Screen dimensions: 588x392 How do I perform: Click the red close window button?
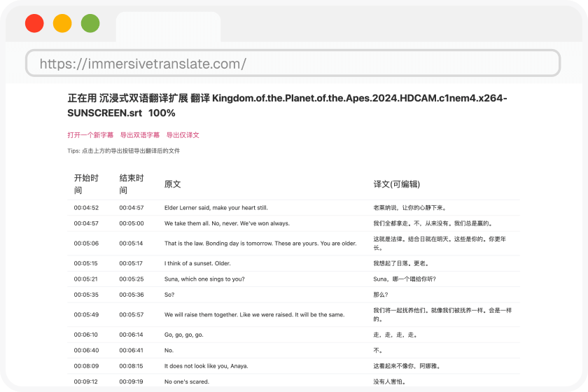[x=34, y=24]
